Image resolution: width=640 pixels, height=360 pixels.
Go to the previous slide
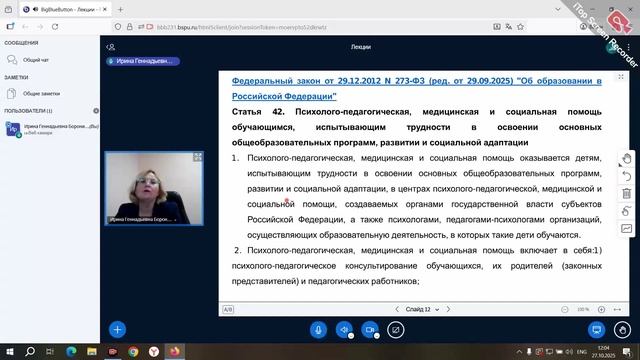tap(397, 309)
